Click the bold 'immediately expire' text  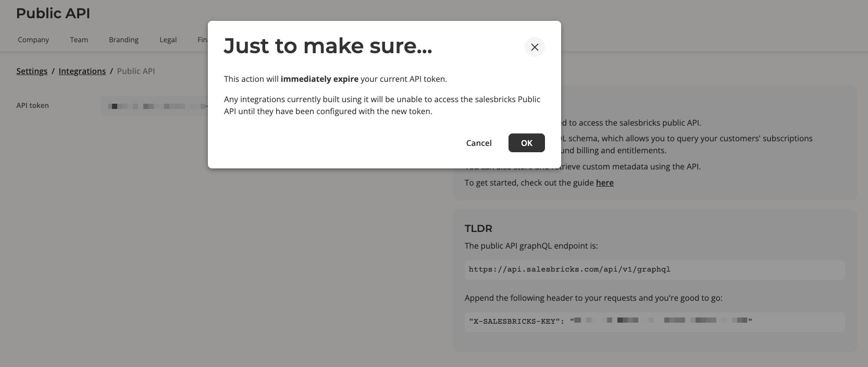319,79
